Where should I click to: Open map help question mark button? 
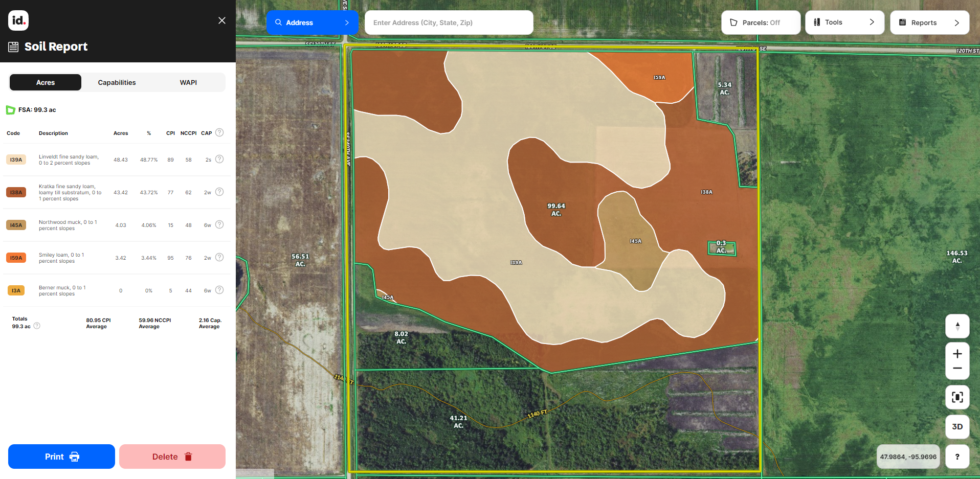coord(957,457)
